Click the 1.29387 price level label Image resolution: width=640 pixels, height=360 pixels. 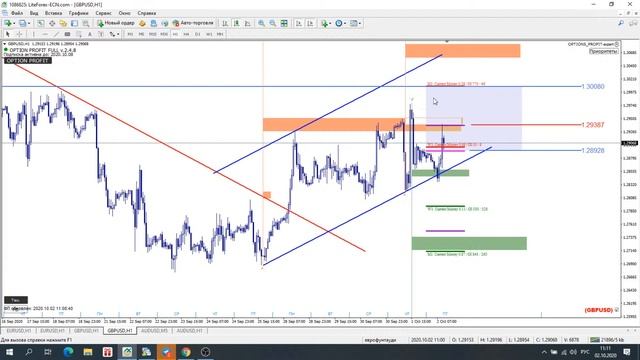tap(593, 125)
